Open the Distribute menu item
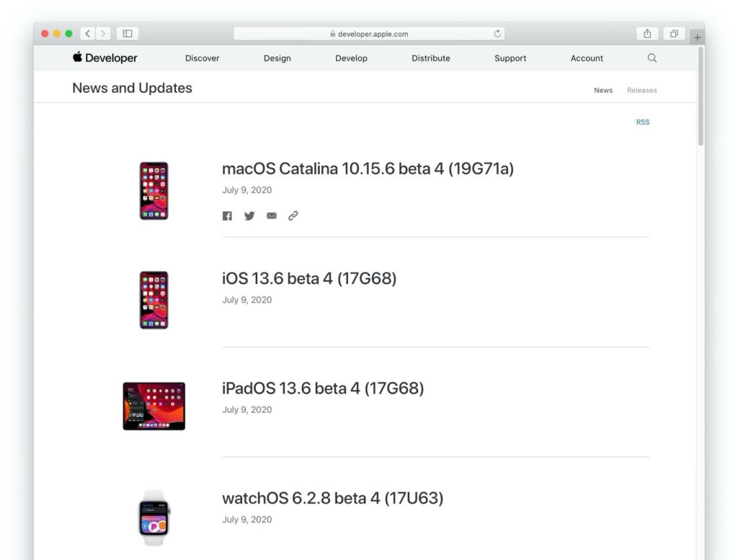738x560 pixels. pyautogui.click(x=430, y=58)
